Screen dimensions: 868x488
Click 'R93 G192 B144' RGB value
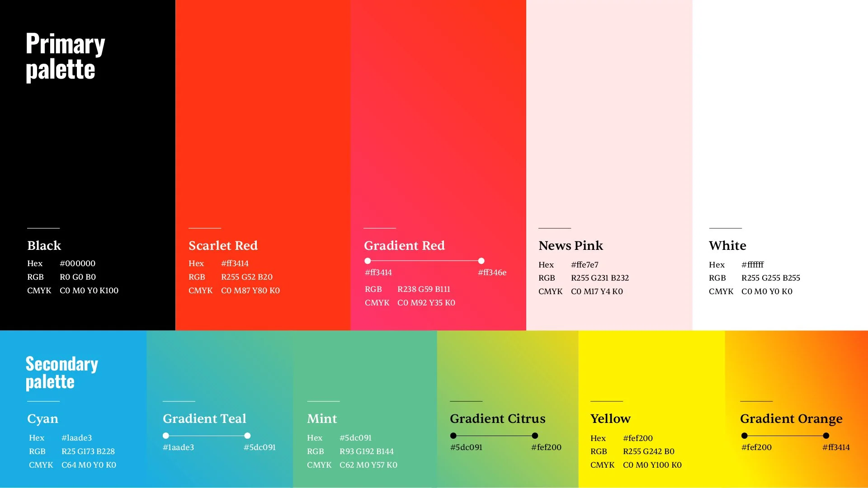point(367,451)
